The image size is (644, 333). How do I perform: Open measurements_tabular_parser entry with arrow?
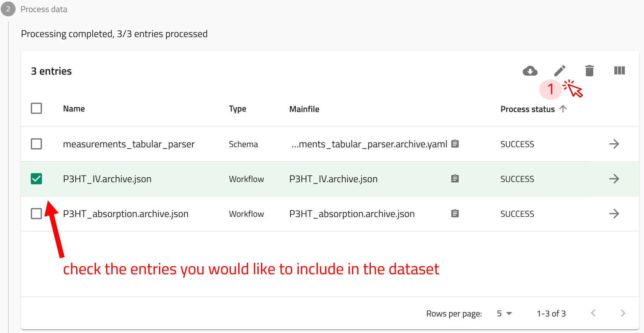tap(614, 144)
